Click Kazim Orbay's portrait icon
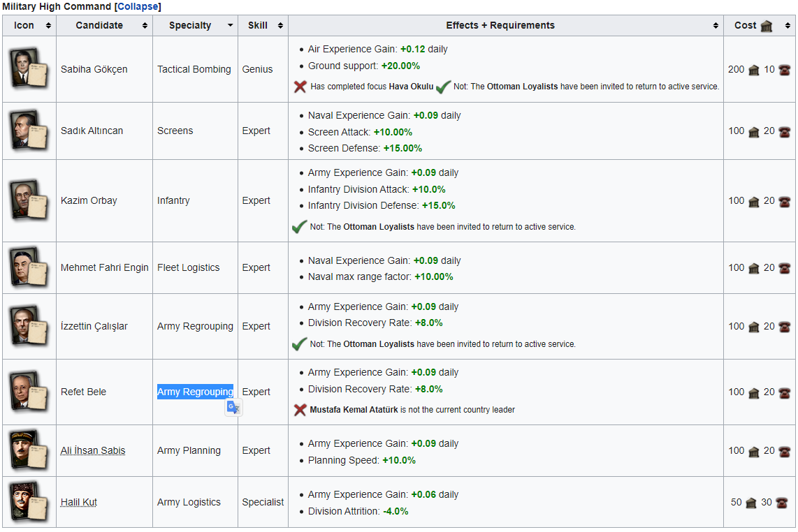The width and height of the screenshot is (798, 532). 29,200
